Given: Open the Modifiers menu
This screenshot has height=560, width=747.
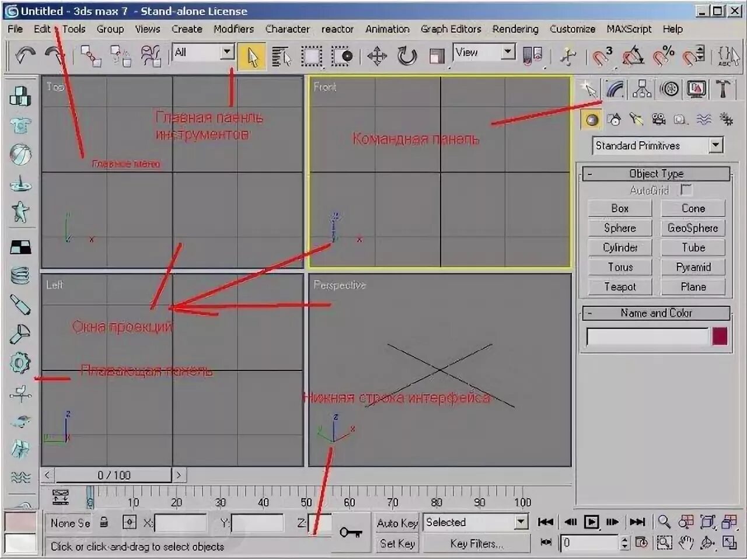Looking at the screenshot, I should click(233, 29).
